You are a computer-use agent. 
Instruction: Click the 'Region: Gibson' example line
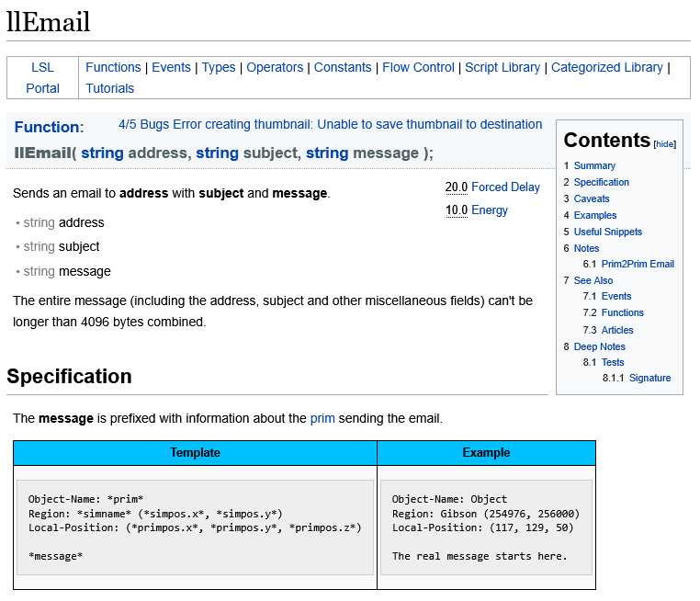coord(486,514)
